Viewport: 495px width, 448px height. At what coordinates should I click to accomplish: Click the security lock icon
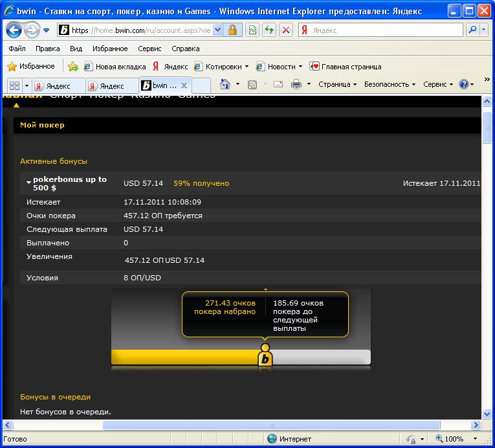point(233,30)
